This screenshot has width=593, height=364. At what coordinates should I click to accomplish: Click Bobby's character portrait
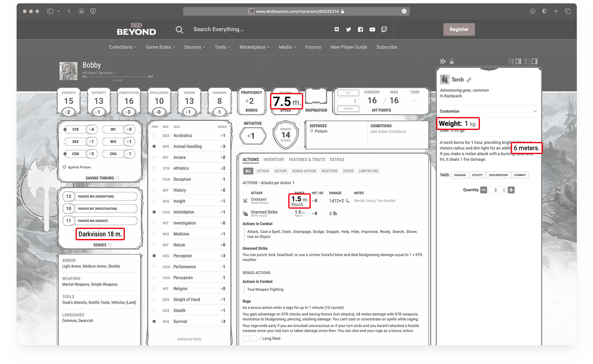pyautogui.click(x=68, y=71)
